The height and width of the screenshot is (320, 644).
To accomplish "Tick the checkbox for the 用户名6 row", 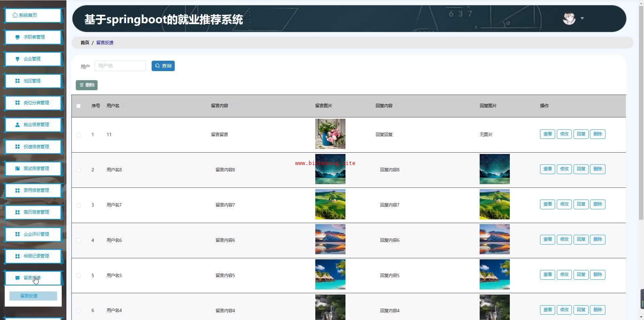I will pyautogui.click(x=78, y=241).
